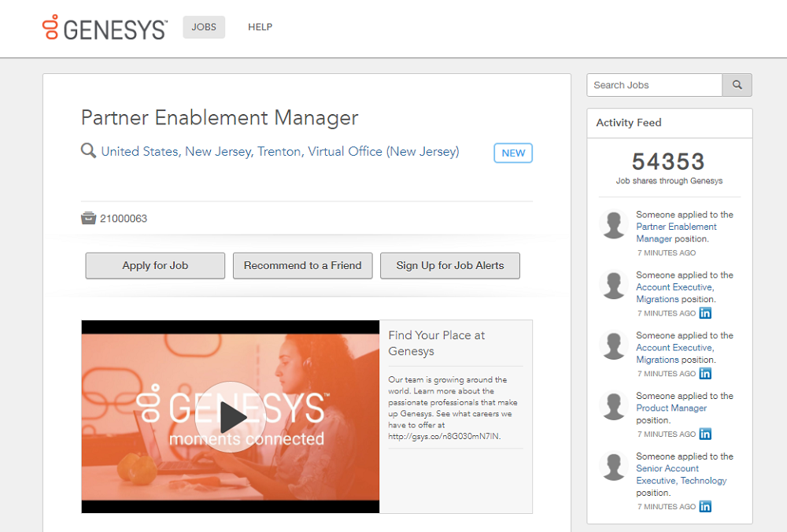Open the Senior Account Executive, Technology link
Screen dimensions: 787x532
(681, 475)
